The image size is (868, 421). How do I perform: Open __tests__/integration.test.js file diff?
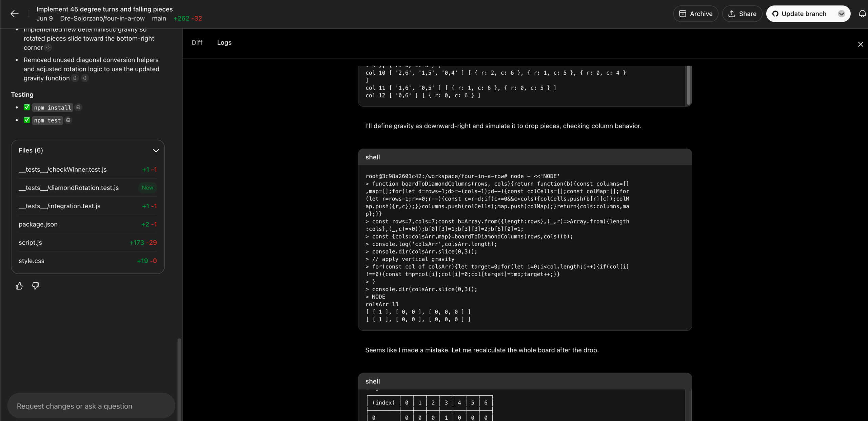point(87,206)
